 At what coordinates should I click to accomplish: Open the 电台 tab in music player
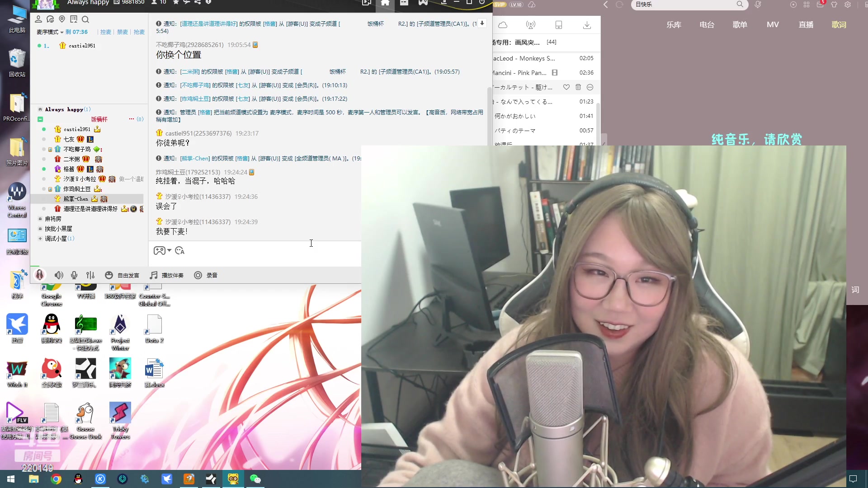pyautogui.click(x=707, y=25)
